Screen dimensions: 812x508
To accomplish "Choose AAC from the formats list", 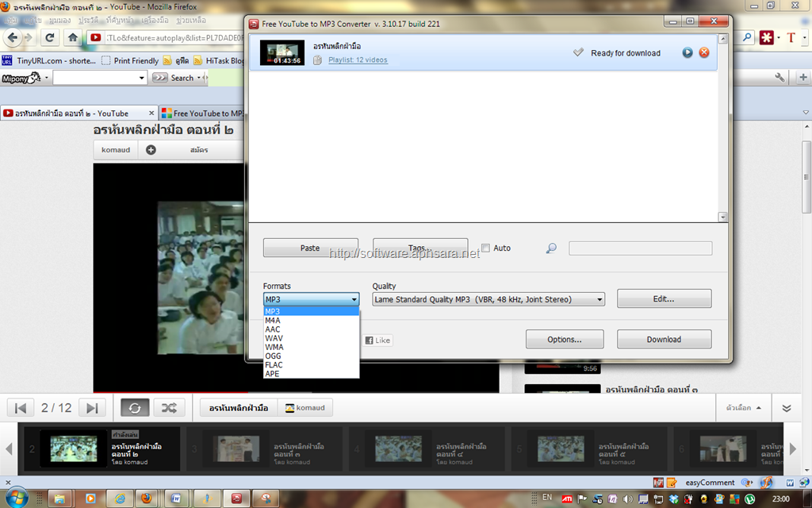I will coord(311,329).
